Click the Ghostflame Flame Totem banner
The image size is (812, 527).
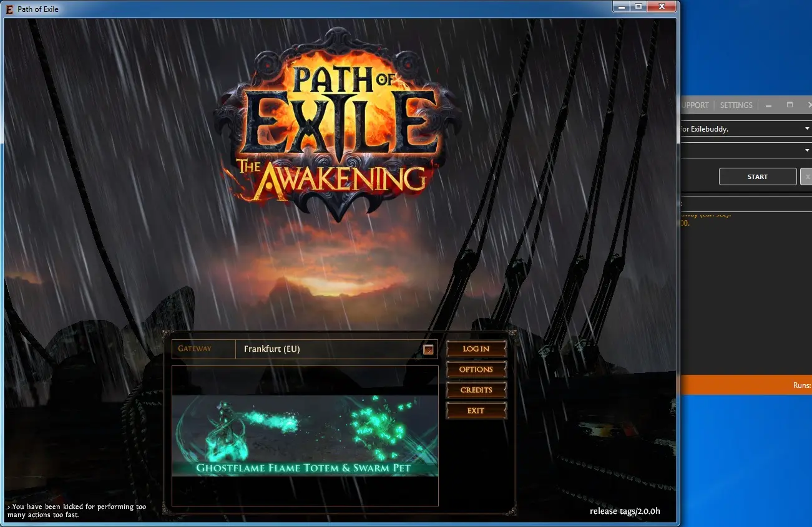tap(305, 436)
